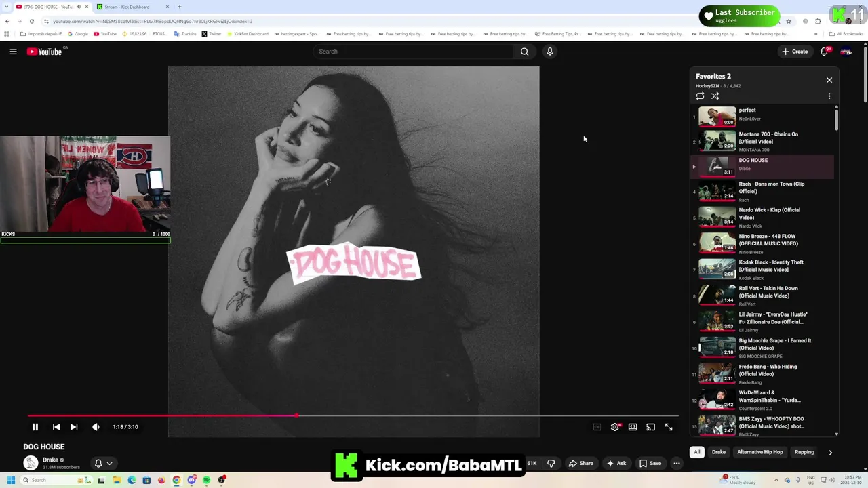
Task: Share the DOG HOUSE video
Action: click(x=581, y=464)
